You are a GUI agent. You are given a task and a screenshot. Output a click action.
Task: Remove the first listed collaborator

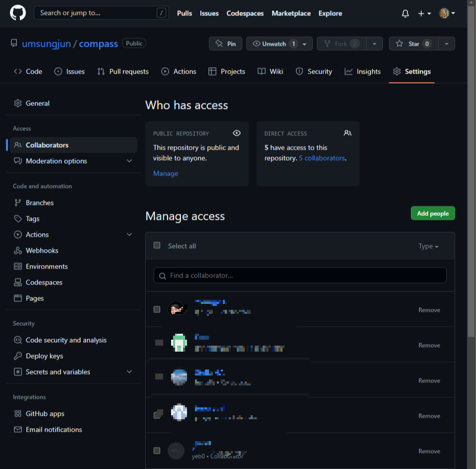tap(429, 310)
